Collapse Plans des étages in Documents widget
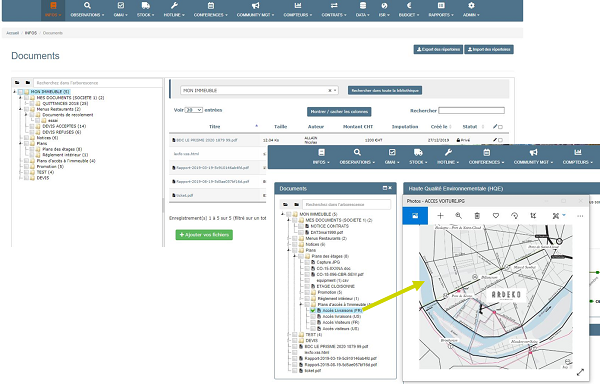This screenshot has width=600, height=384. pos(295,256)
